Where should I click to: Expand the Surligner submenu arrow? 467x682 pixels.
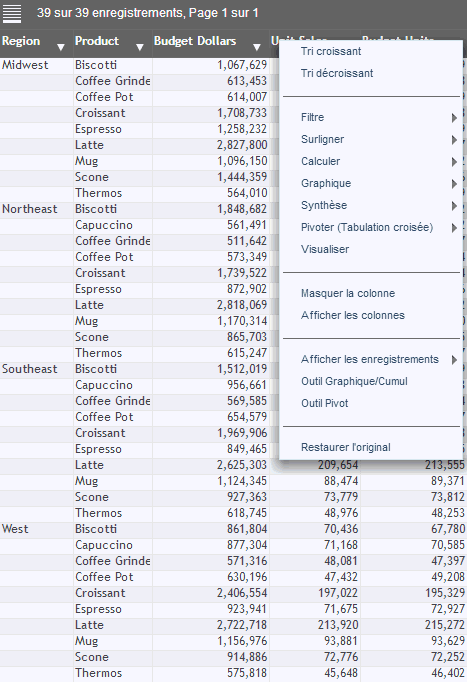tap(454, 140)
